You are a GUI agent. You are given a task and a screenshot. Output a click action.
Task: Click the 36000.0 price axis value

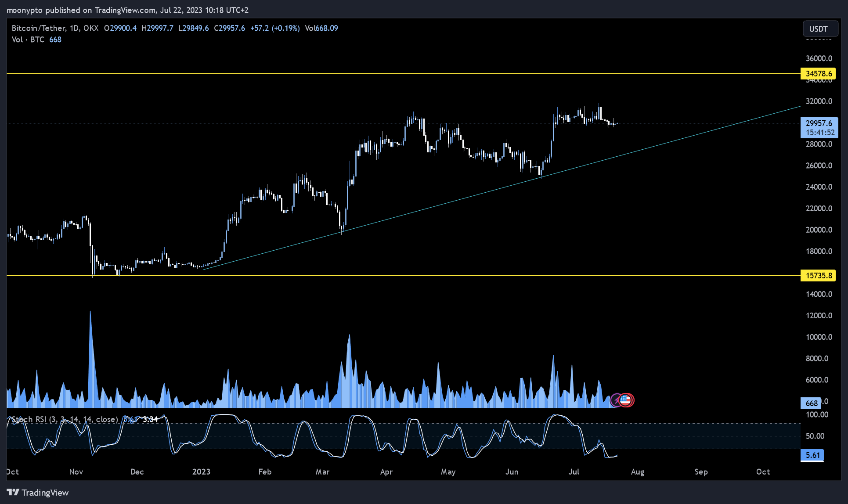tap(819, 58)
